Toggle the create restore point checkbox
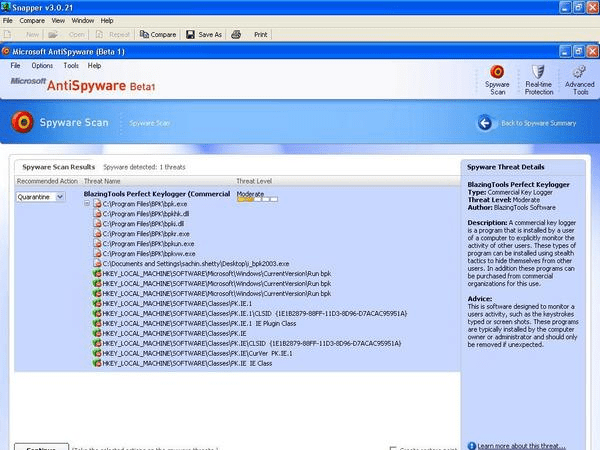Image resolution: width=600 pixels, height=450 pixels. click(x=393, y=448)
